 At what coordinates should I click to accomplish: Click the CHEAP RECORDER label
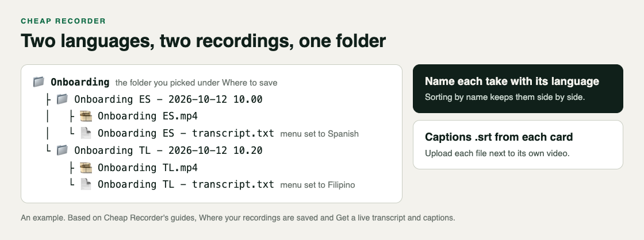coord(63,21)
